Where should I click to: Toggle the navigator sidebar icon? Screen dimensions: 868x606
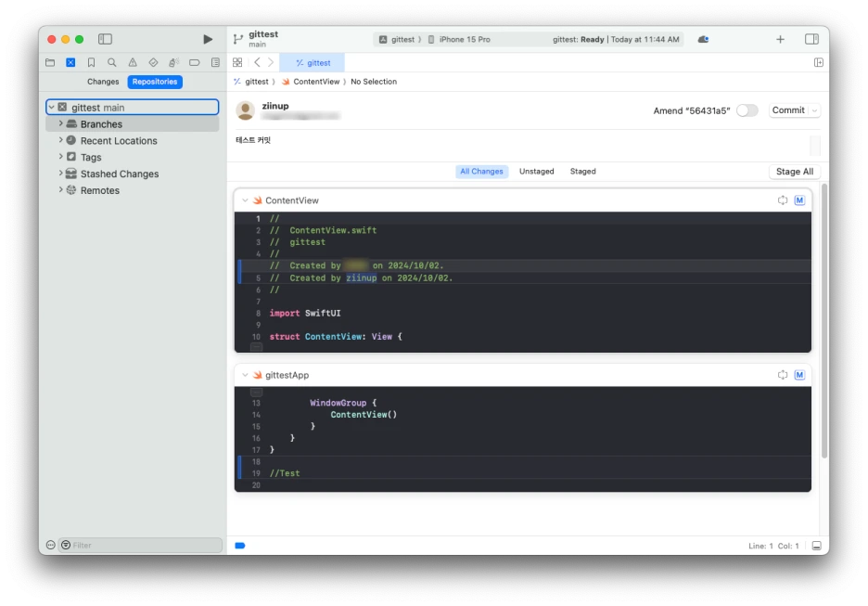tap(105, 39)
